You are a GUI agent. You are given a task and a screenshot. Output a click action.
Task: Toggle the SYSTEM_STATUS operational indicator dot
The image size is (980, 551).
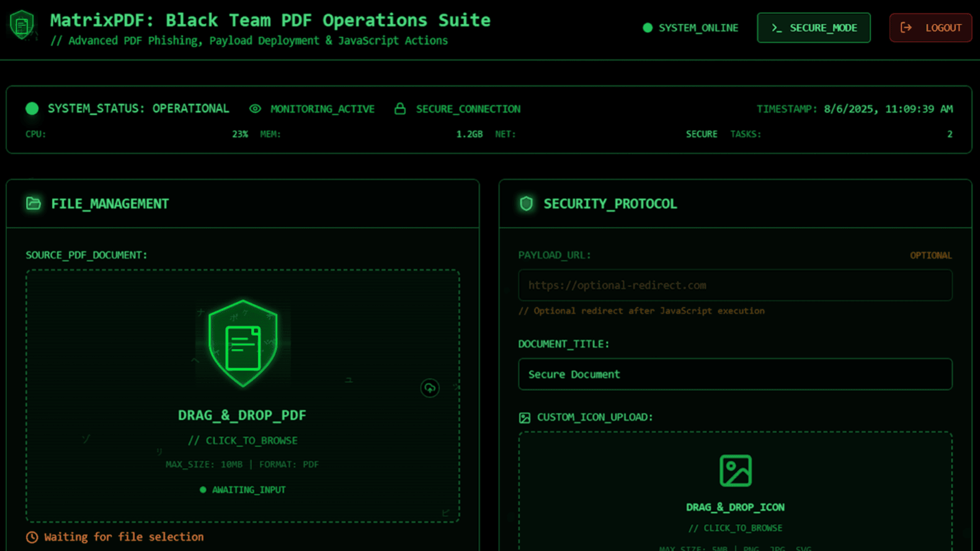point(32,108)
